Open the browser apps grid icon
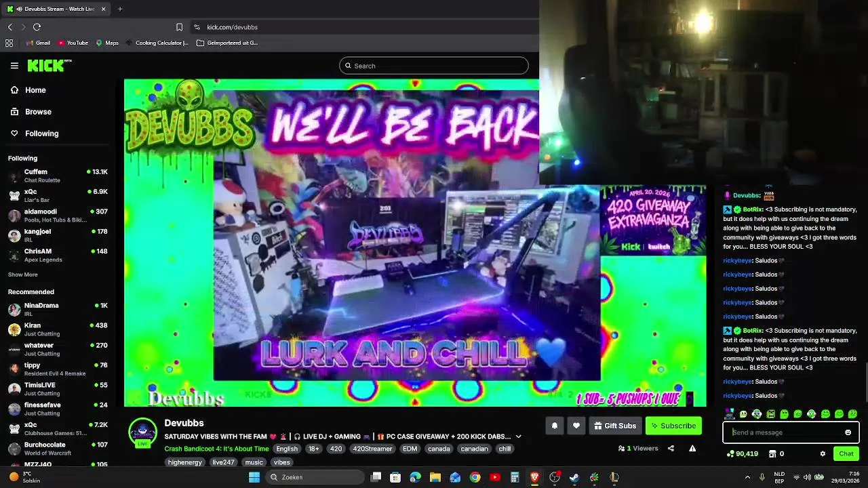The height and width of the screenshot is (488, 868). pos(9,43)
